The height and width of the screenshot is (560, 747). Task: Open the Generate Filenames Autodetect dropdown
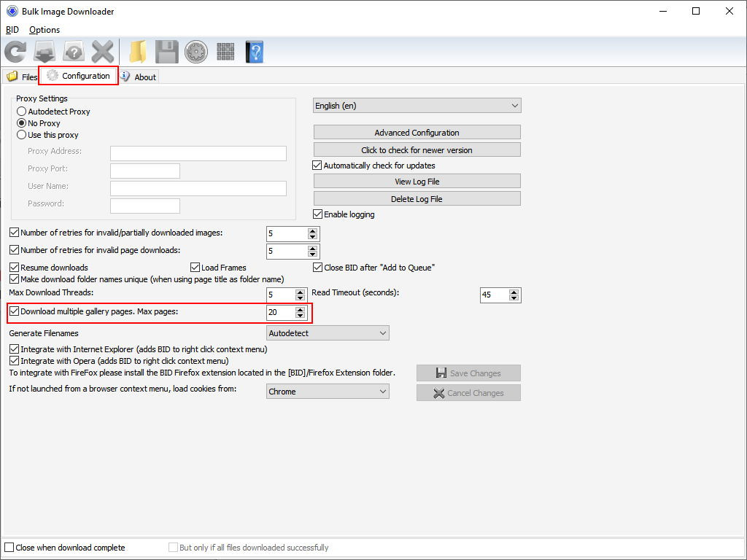[x=328, y=332]
